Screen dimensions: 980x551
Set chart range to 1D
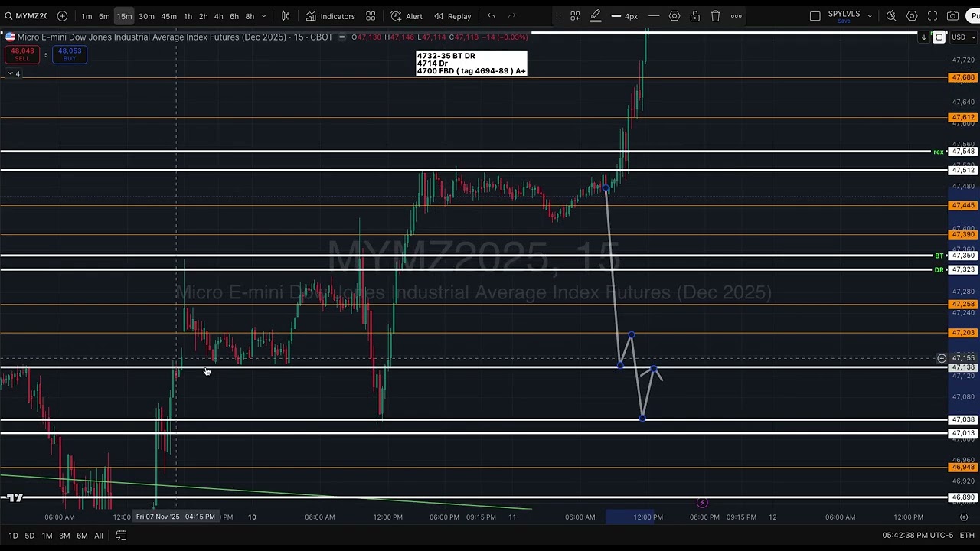point(13,536)
